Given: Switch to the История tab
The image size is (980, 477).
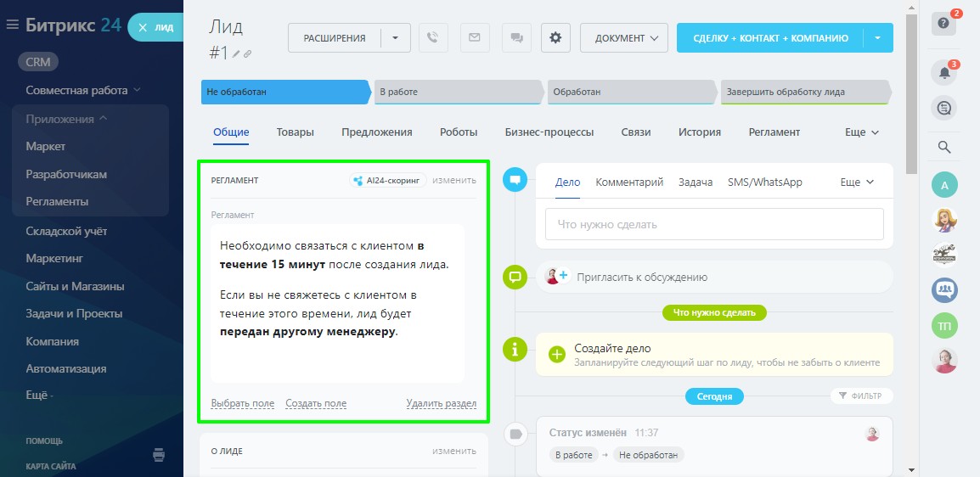Looking at the screenshot, I should [699, 132].
